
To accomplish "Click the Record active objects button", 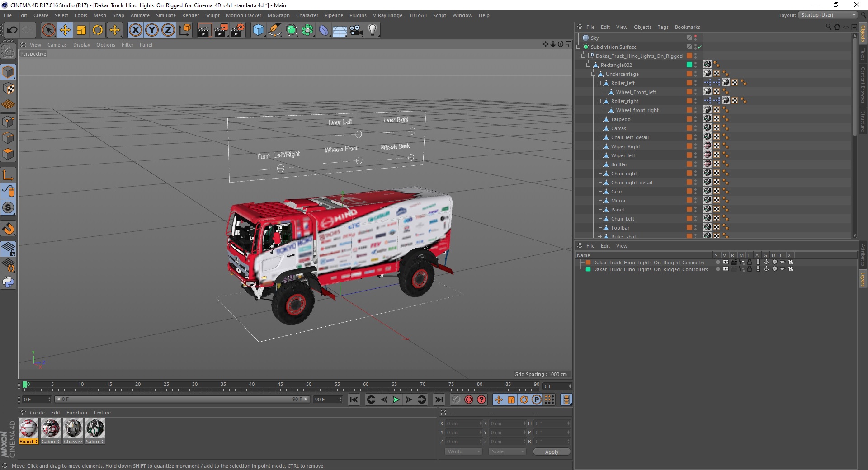I will click(456, 399).
